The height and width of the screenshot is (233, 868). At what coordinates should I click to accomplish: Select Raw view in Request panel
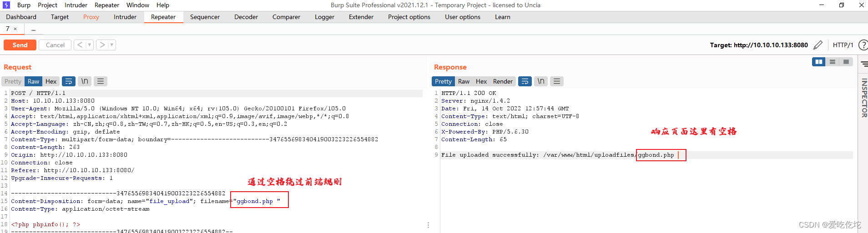pyautogui.click(x=33, y=81)
